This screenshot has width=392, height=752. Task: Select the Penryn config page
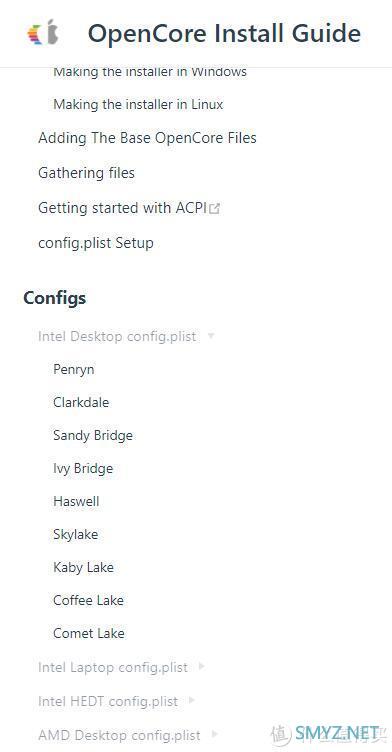point(74,370)
